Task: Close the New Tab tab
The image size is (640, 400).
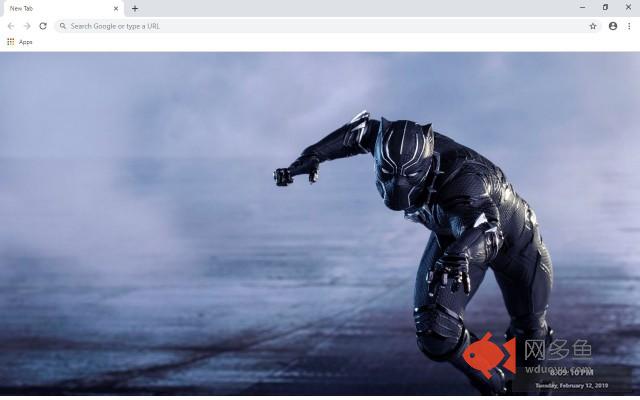Action: 116,9
